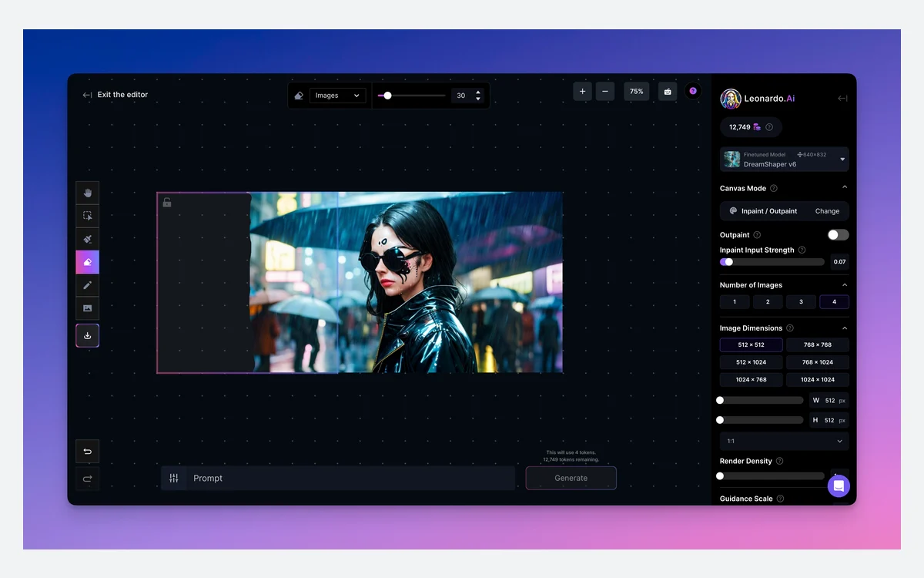Choose 1024 × 1024 image dimensions
Image resolution: width=924 pixels, height=578 pixels.
818,379
